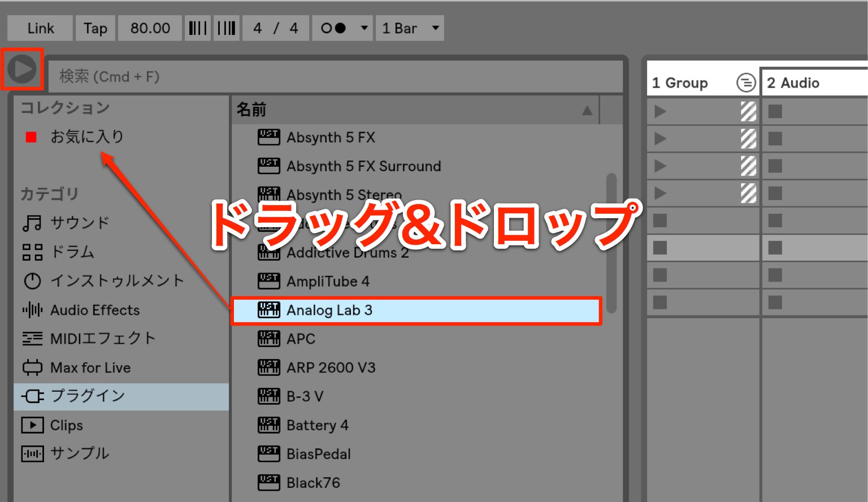This screenshot has height=502, width=868.
Task: Launch fourth clip slot in 1 Group
Action: [x=659, y=193]
